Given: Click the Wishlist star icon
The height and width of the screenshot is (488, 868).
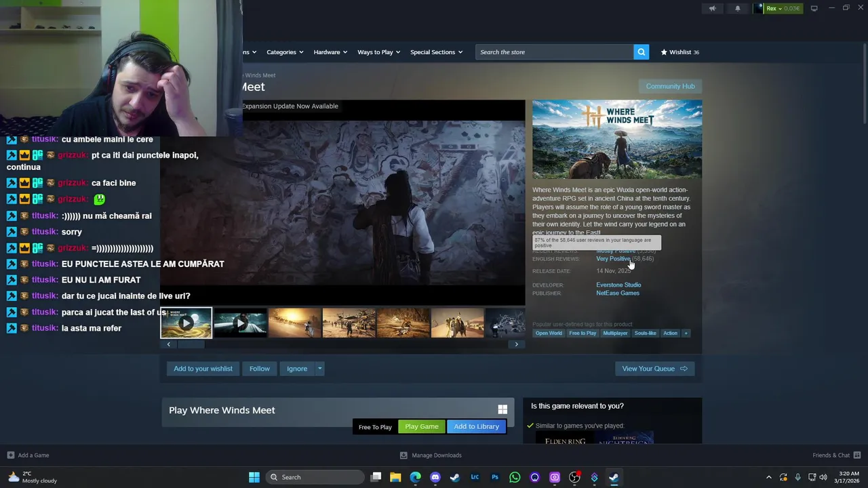Looking at the screenshot, I should click(664, 52).
